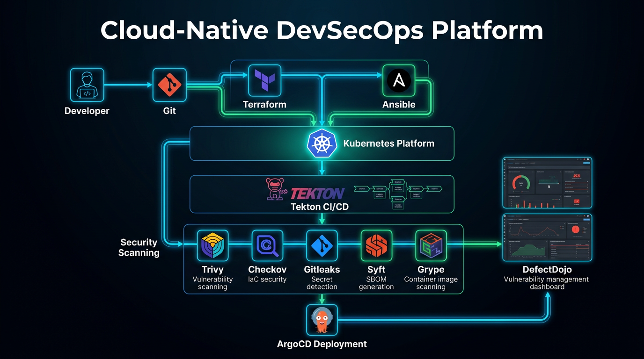Click the Developer icon
The width and height of the screenshot is (644, 359).
click(87, 85)
